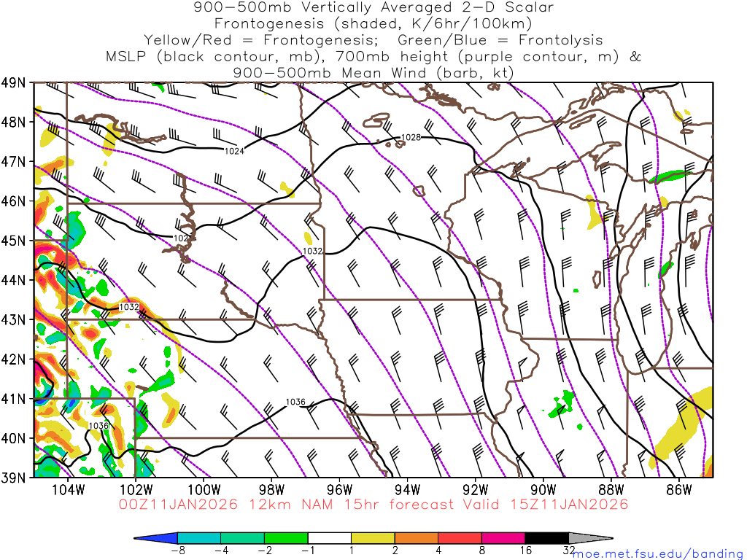Click the 39N latitude axis label
This screenshot has width=747, height=560.
click(16, 478)
